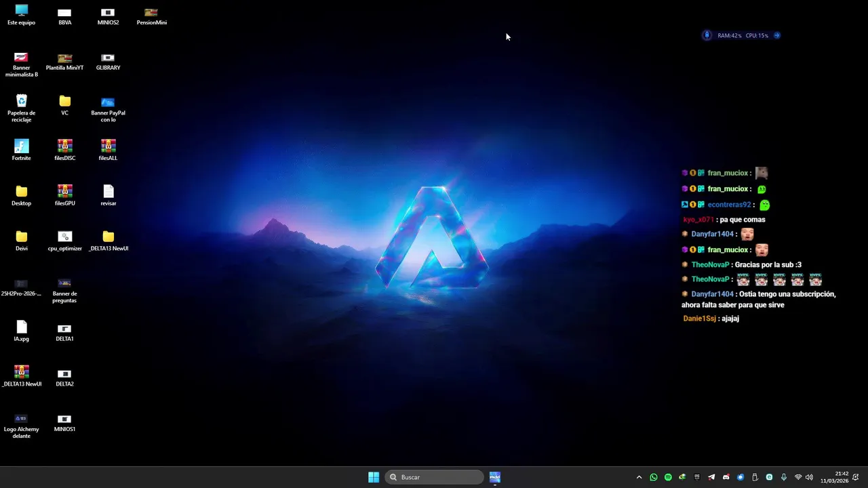The width and height of the screenshot is (868, 488).
Task: Click chat message "ajajaj" by Danie1Ssj
Action: click(730, 319)
